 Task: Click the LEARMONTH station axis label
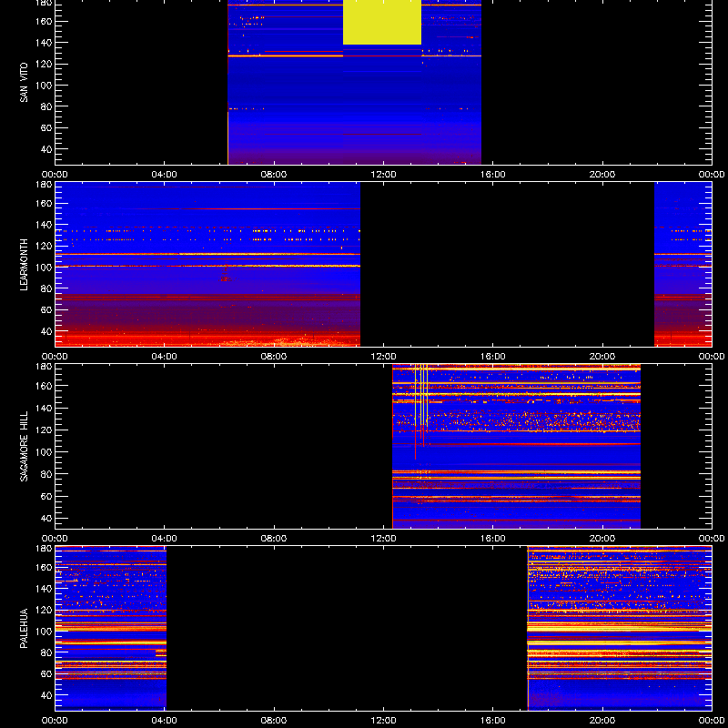[x=24, y=265]
